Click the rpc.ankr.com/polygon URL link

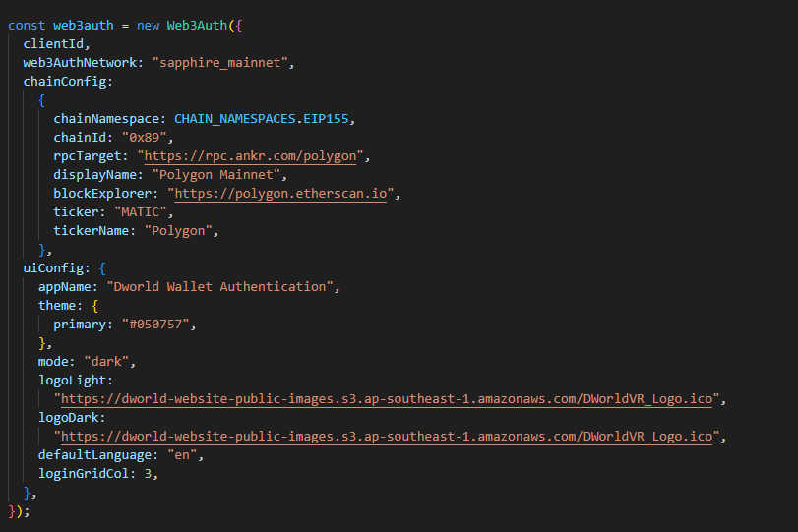tap(250, 156)
